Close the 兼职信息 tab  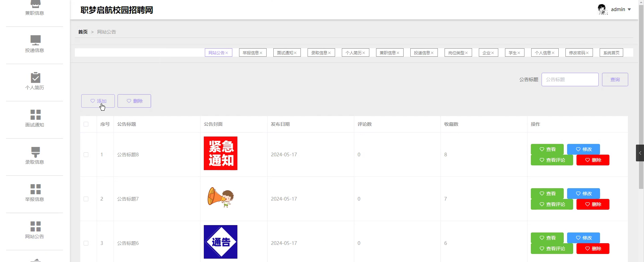coord(398,53)
